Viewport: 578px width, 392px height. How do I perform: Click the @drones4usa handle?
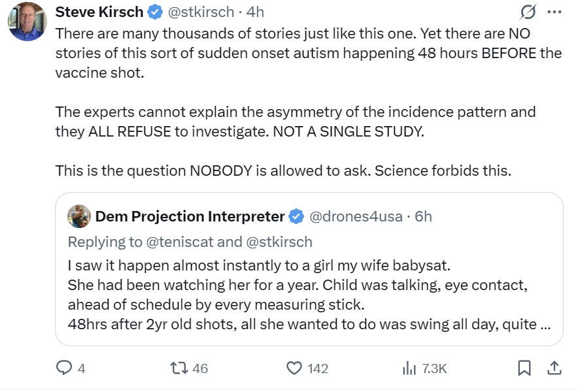click(356, 216)
